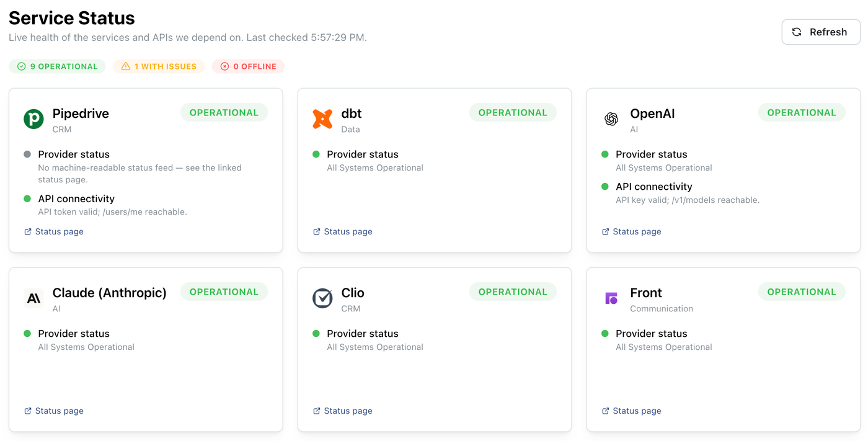Click the OPERATIONAL badge on Front card

pyautogui.click(x=802, y=292)
